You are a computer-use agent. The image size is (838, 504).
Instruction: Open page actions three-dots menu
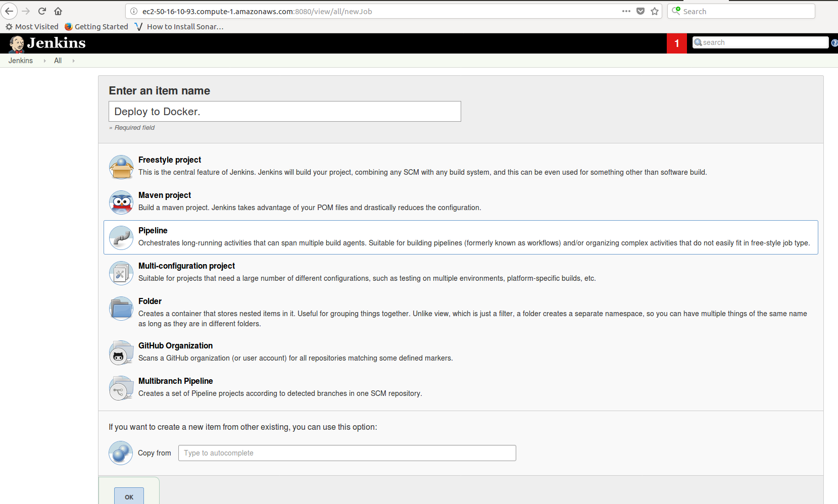(626, 11)
